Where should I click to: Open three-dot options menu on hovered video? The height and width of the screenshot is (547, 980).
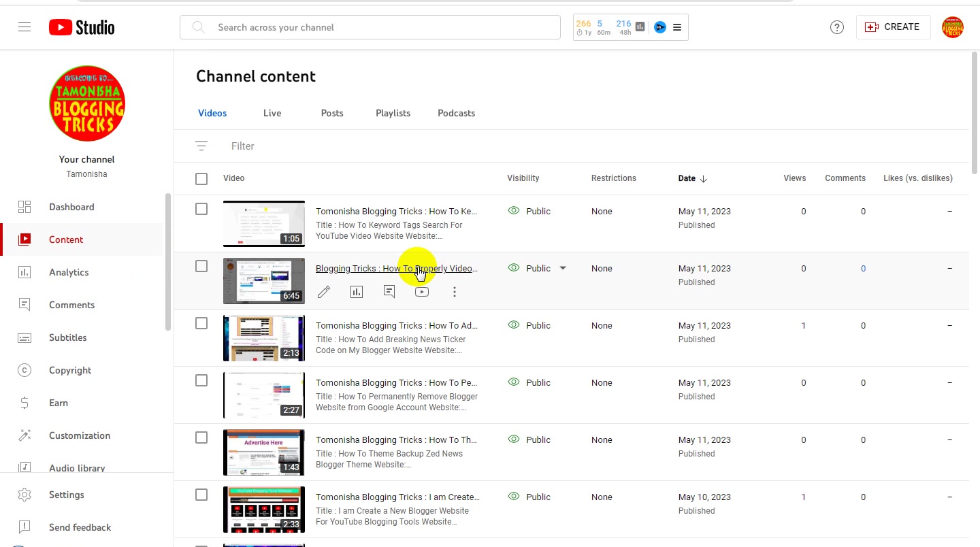[455, 292]
